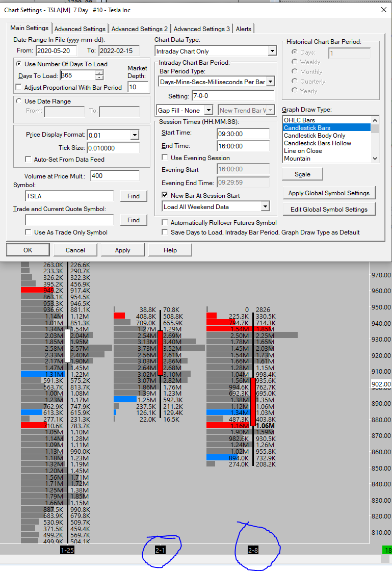This screenshot has width=392, height=571.
Task: Decrease Days To Load with spinner down arrow
Action: click(x=99, y=77)
